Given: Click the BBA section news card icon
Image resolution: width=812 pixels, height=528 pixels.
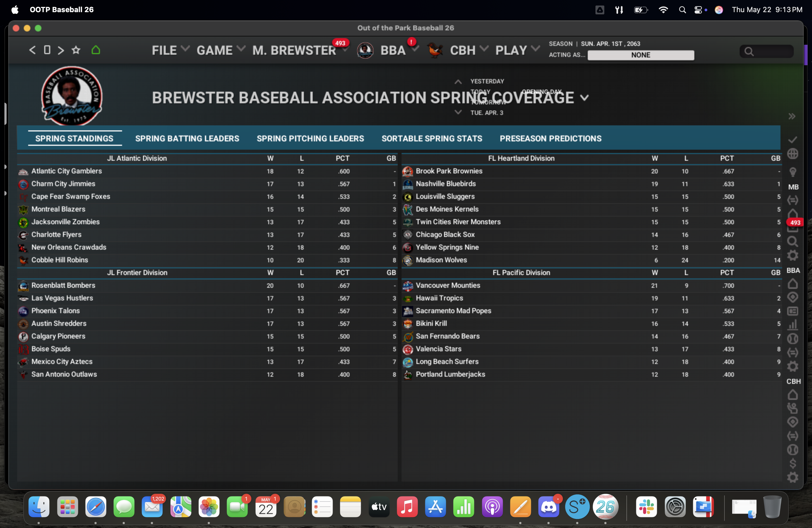Looking at the screenshot, I should coord(793,311).
